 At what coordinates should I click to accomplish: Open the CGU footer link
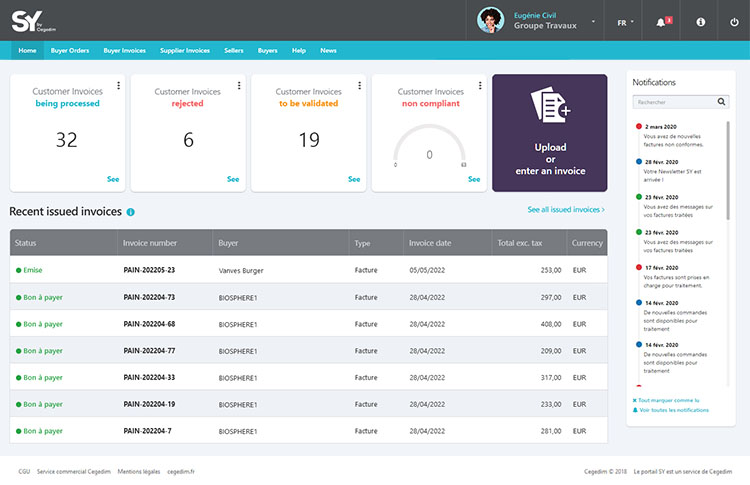pyautogui.click(x=24, y=472)
